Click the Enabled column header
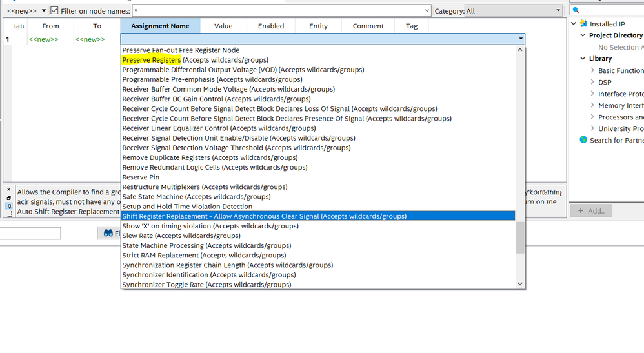This screenshot has height=353, width=644. pos(271,26)
